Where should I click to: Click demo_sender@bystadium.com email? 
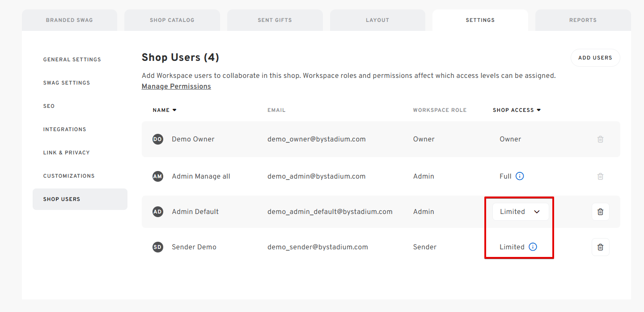tap(318, 247)
